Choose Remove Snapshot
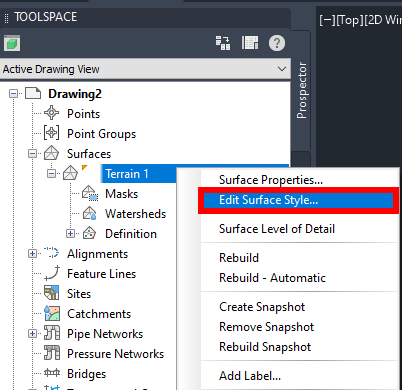Screen dimensions: 402x390 click(x=299, y=327)
